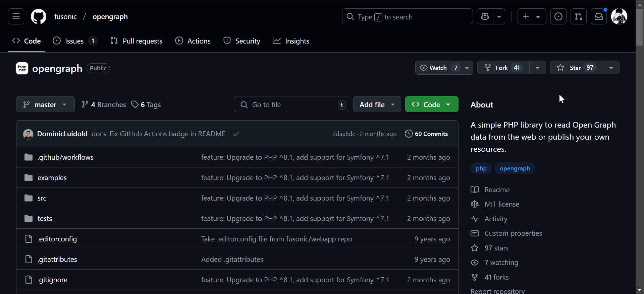Star the opengraph repository
Image resolution: width=644 pixels, height=294 pixels.
pos(577,68)
